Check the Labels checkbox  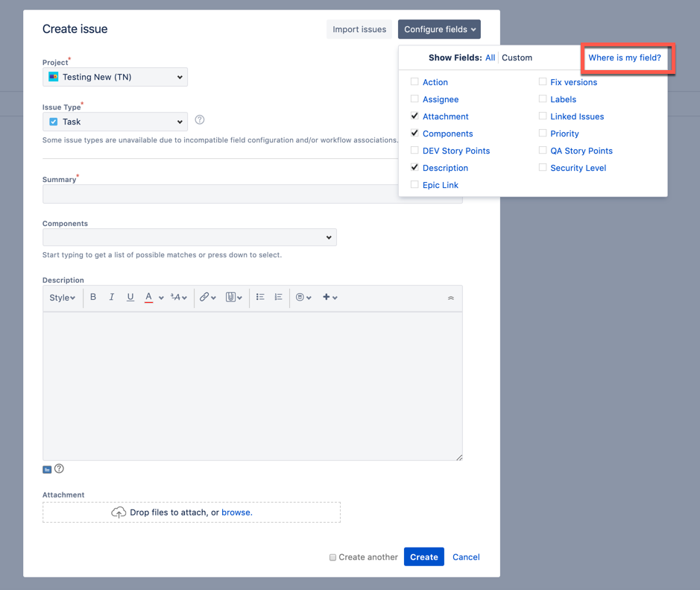[543, 98]
